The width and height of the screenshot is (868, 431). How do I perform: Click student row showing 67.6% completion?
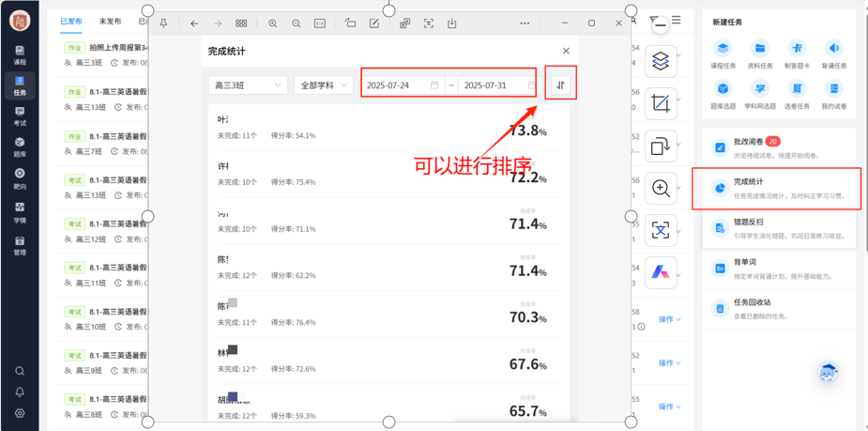click(388, 360)
